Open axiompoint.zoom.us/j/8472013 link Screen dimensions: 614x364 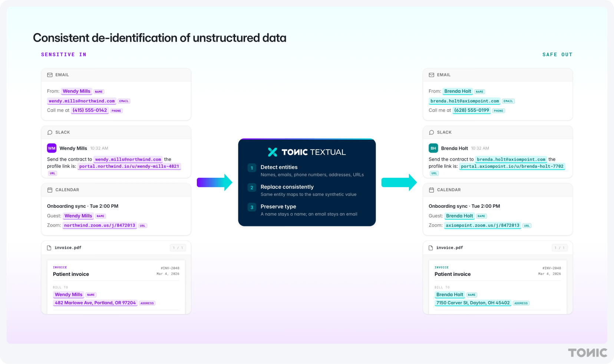(x=482, y=226)
